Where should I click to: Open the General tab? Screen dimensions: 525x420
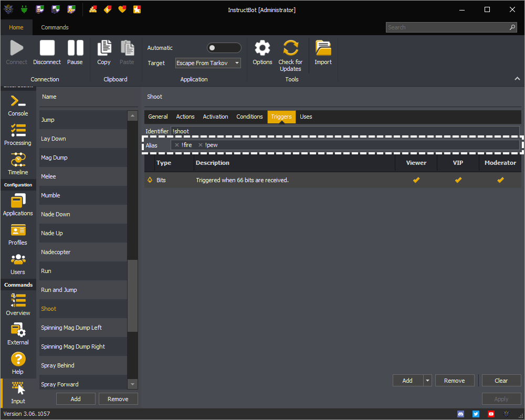[157, 117]
